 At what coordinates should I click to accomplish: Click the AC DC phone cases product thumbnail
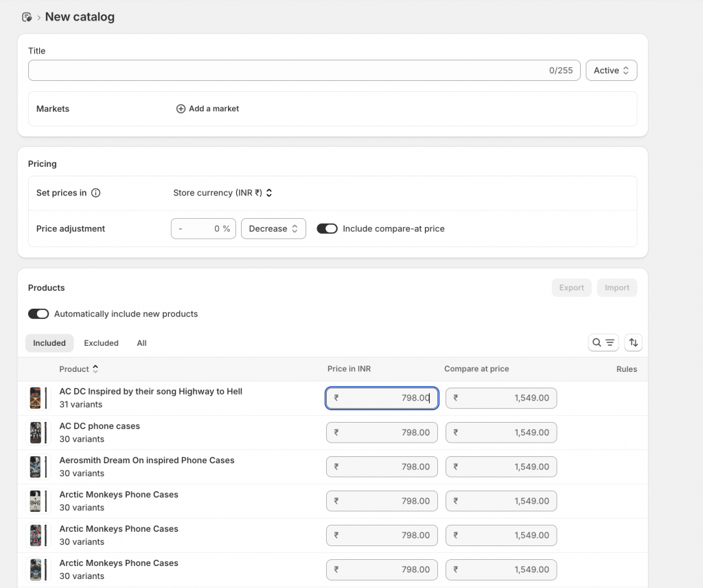pyautogui.click(x=38, y=432)
